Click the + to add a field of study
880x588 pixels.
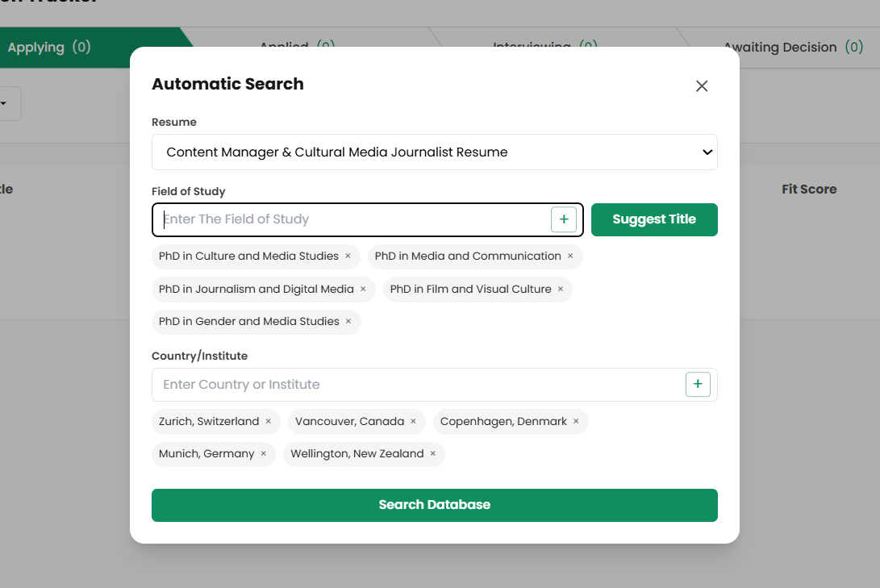(x=564, y=219)
